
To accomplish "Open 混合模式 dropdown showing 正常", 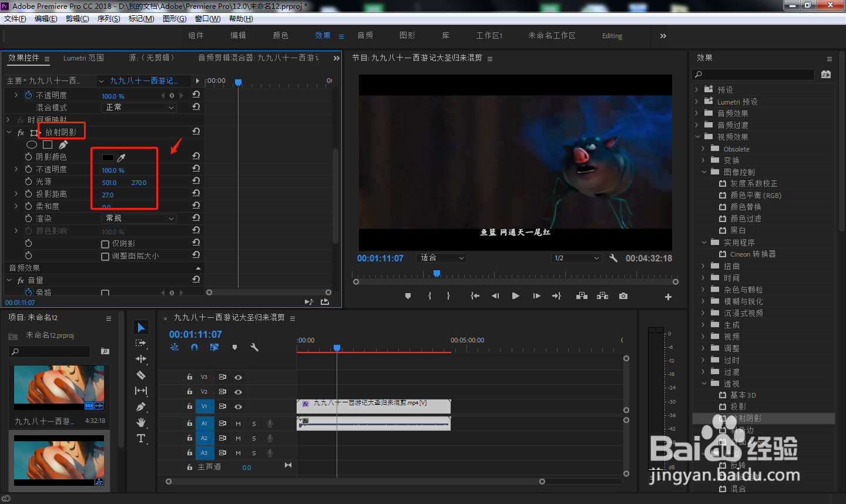I will 139,107.
